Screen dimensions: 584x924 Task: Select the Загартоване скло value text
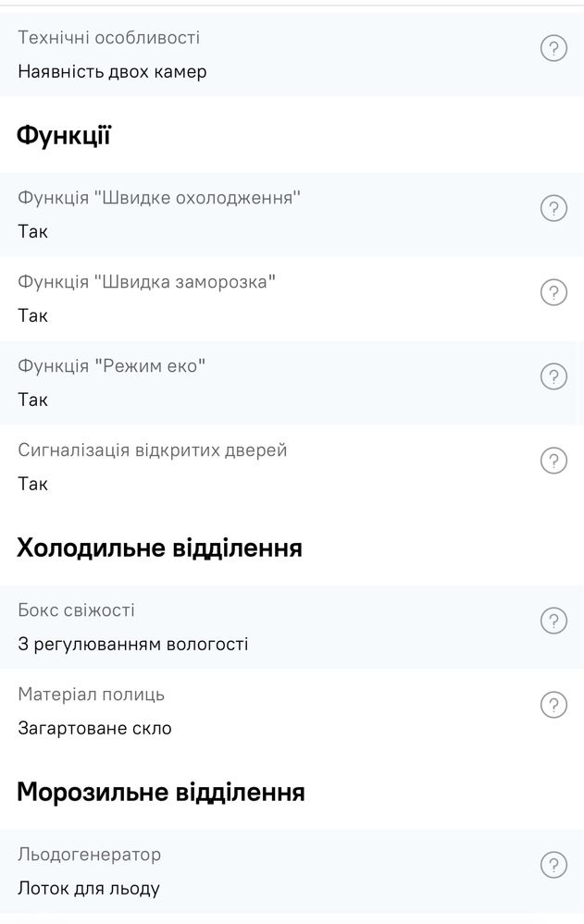pos(94,728)
